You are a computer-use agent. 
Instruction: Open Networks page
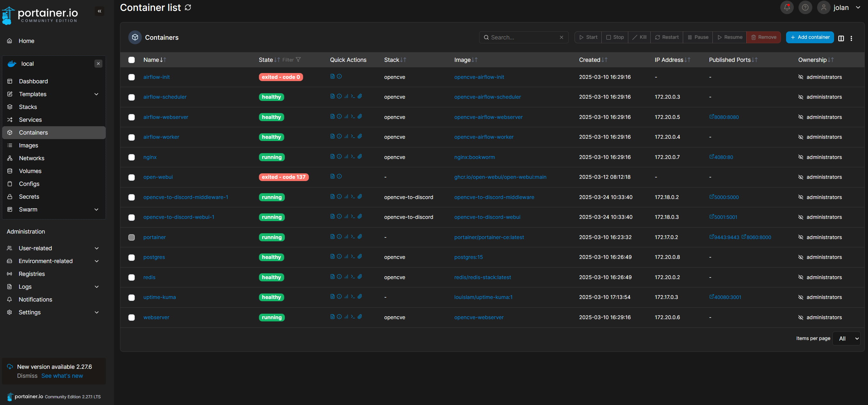click(54, 158)
